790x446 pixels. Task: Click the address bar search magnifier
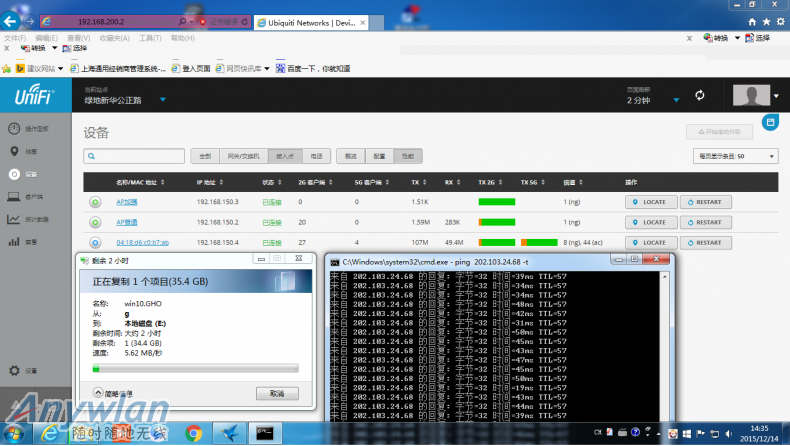point(182,22)
